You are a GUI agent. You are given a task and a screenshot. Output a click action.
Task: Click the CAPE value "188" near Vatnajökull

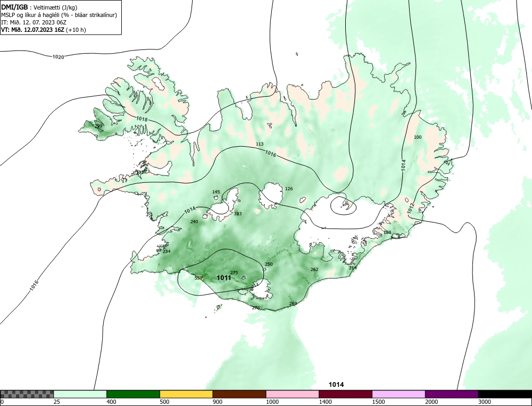coord(387,232)
